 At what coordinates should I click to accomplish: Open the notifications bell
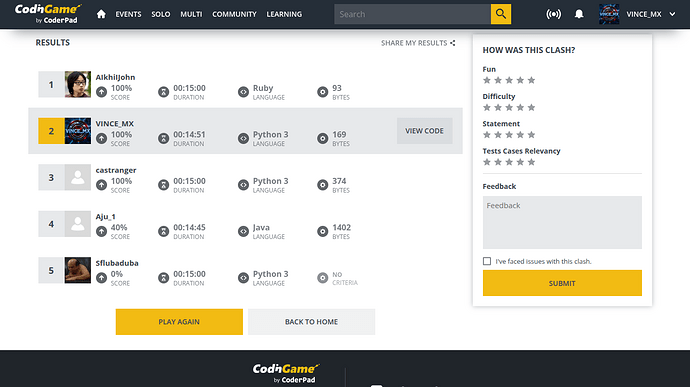coord(579,14)
